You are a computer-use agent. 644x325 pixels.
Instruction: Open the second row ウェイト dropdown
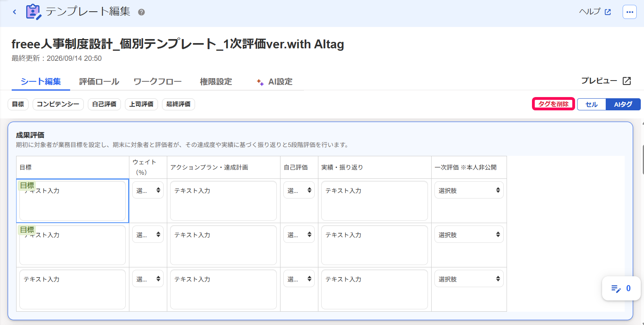pyautogui.click(x=148, y=234)
